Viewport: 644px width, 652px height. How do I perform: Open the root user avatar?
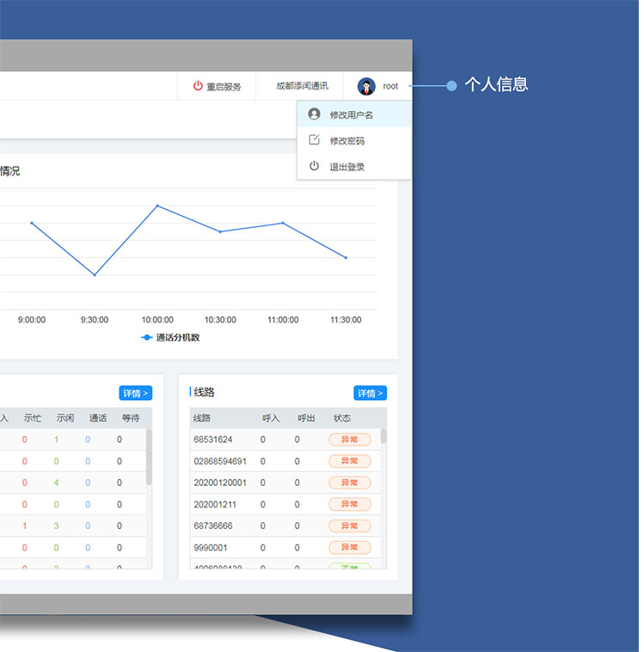[366, 86]
